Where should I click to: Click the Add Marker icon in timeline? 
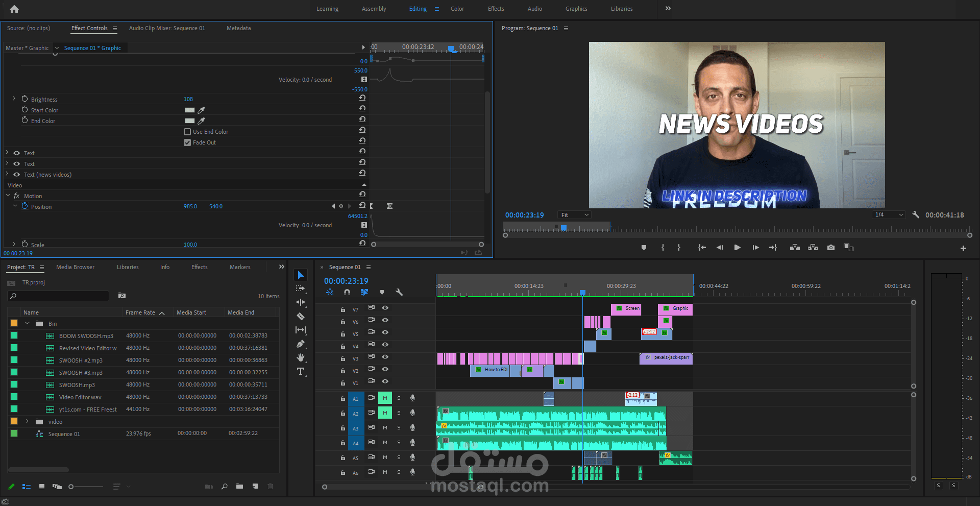click(382, 292)
